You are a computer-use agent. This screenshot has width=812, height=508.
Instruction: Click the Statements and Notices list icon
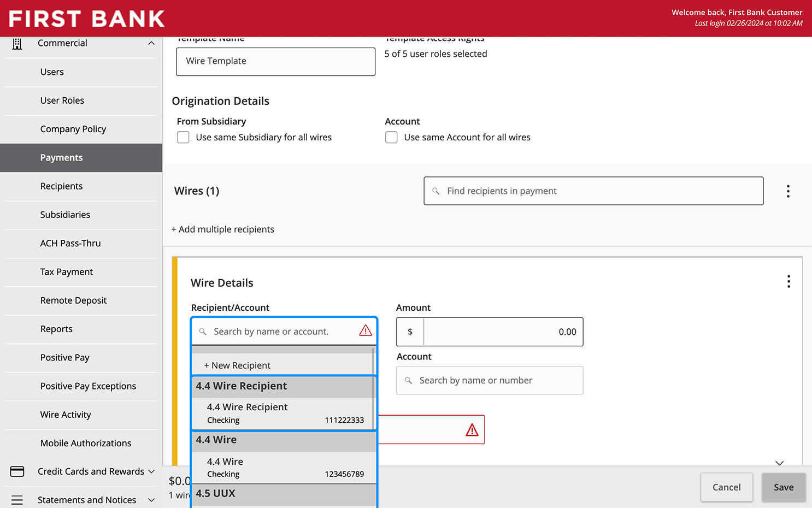pos(17,500)
